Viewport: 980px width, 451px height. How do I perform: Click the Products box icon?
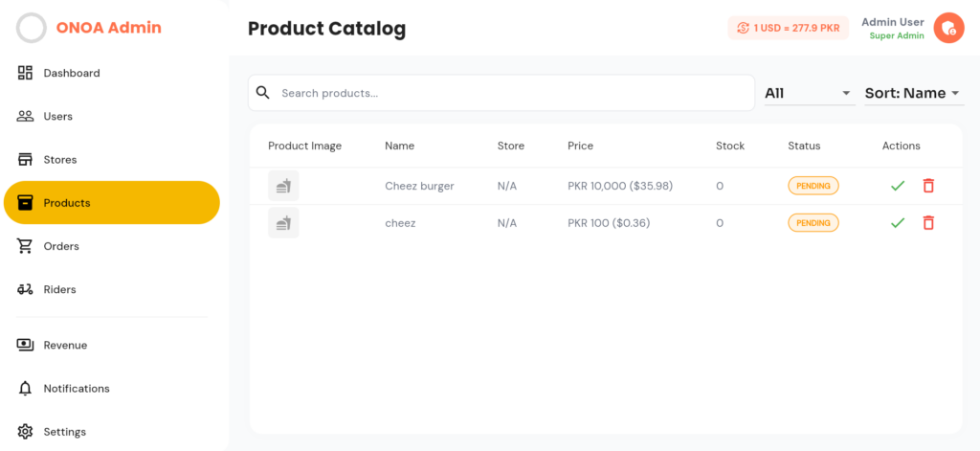25,203
